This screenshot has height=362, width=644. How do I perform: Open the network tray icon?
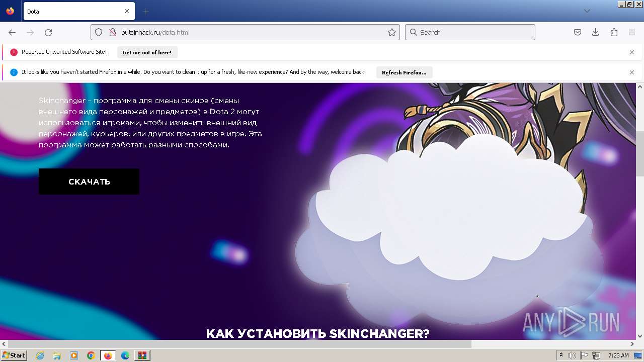[x=596, y=355]
